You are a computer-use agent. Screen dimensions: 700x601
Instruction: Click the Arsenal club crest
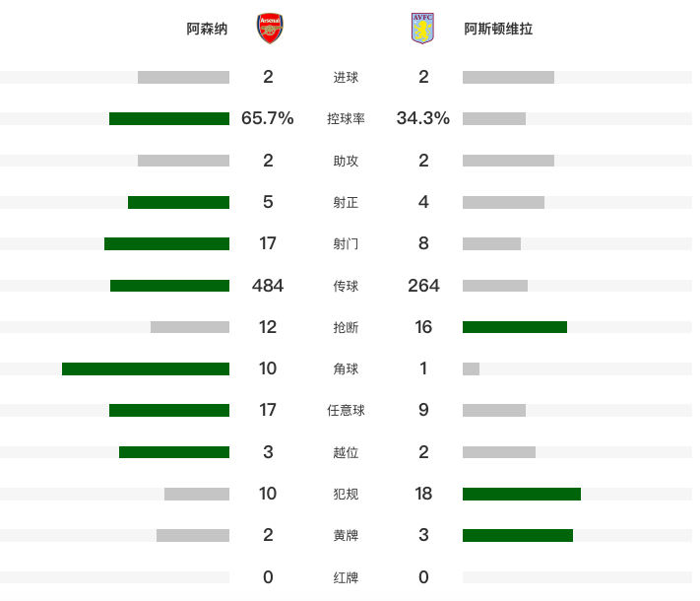coord(270,29)
